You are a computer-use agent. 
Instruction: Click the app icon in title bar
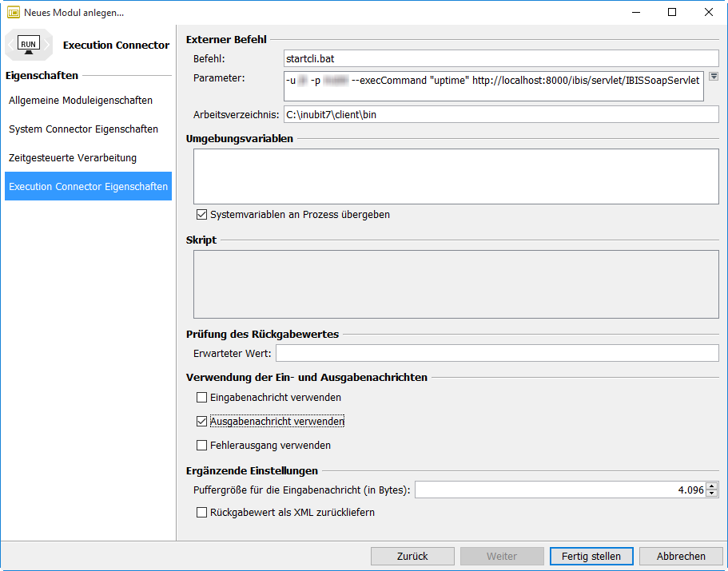tap(14, 13)
